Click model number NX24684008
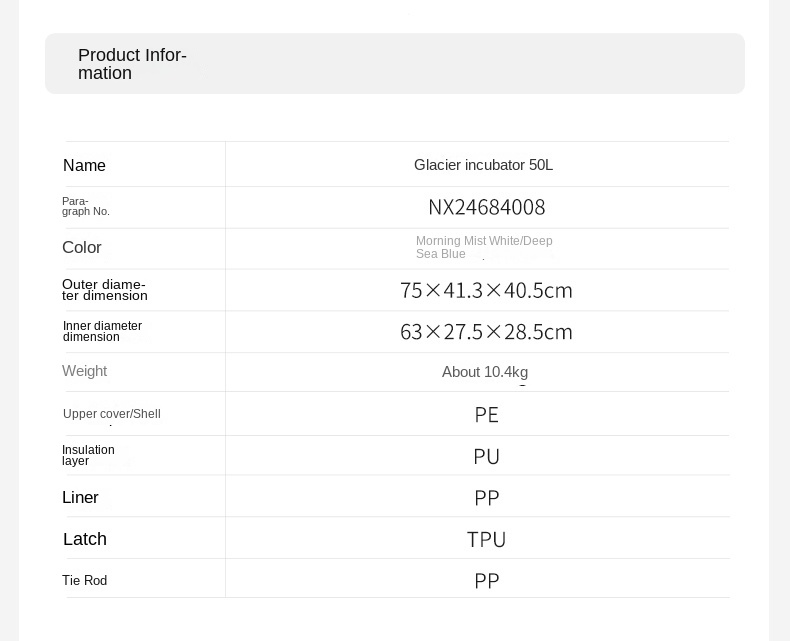The image size is (790, 641). (x=487, y=207)
